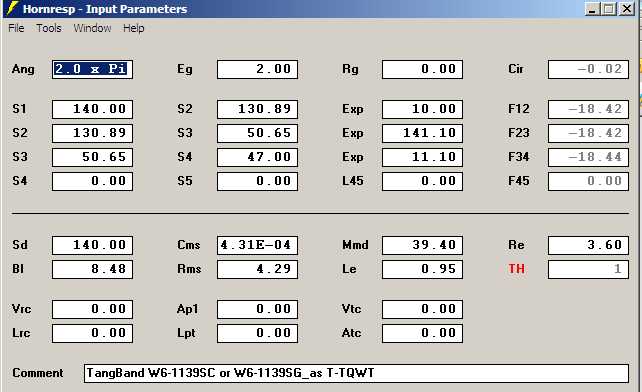Image resolution: width=642 pixels, height=392 pixels.
Task: Click the Mmd label
Action: 355,245
